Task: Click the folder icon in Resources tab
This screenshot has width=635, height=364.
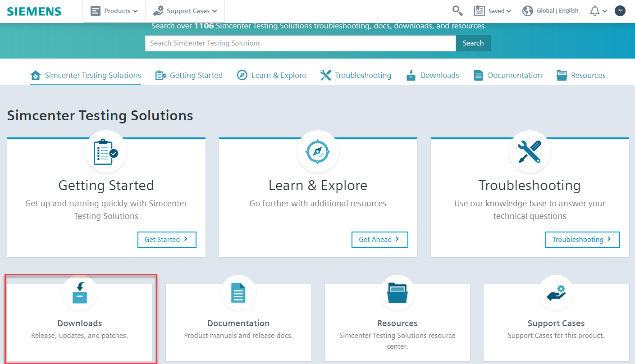Action: coord(562,75)
